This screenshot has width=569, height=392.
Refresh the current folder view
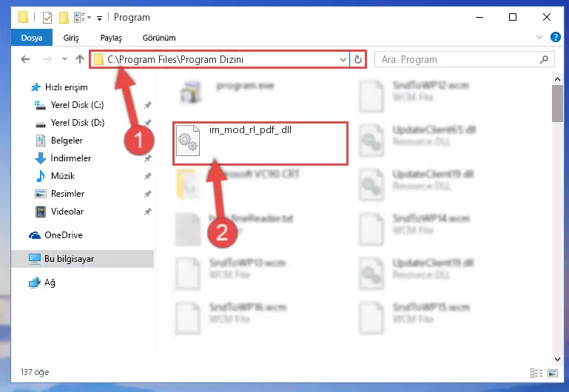[358, 59]
